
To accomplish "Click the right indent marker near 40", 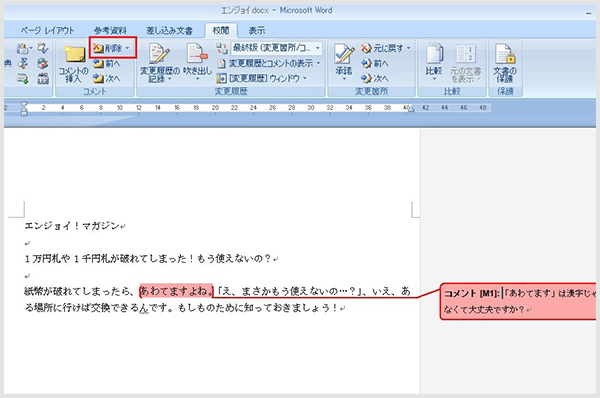I will click(411, 110).
